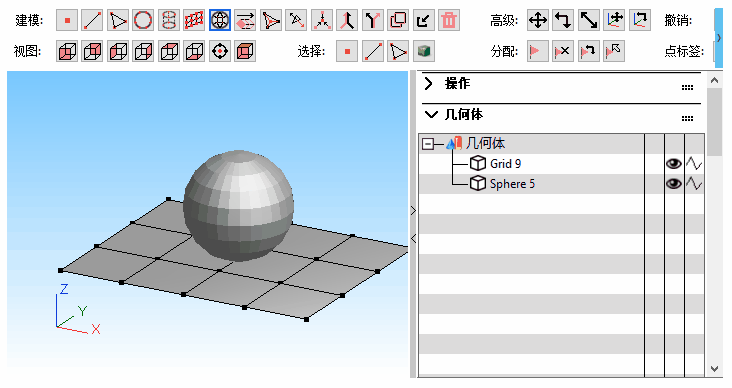Select Grid 9 in the geometry tree
Screen dimensions: 732x388
point(506,163)
